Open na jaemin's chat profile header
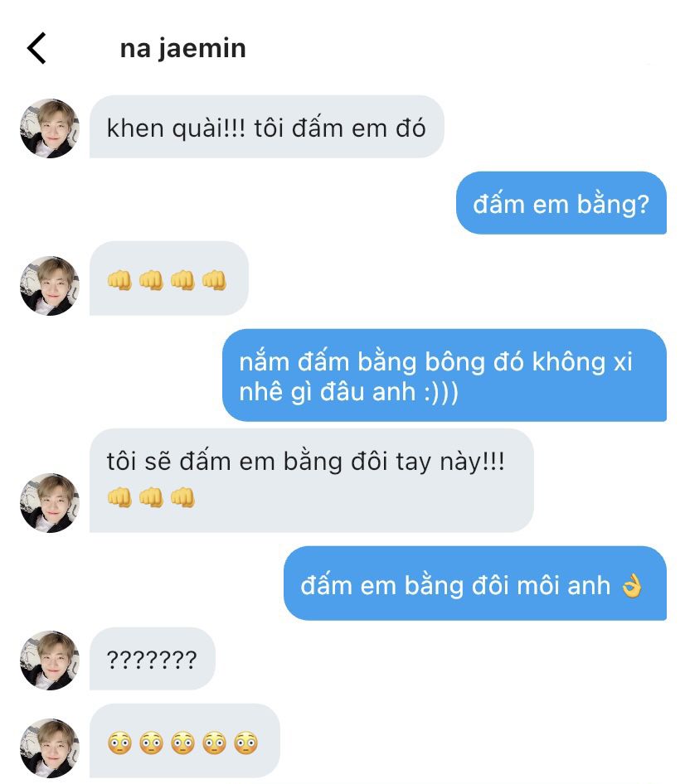The image size is (685, 784). pos(182,48)
